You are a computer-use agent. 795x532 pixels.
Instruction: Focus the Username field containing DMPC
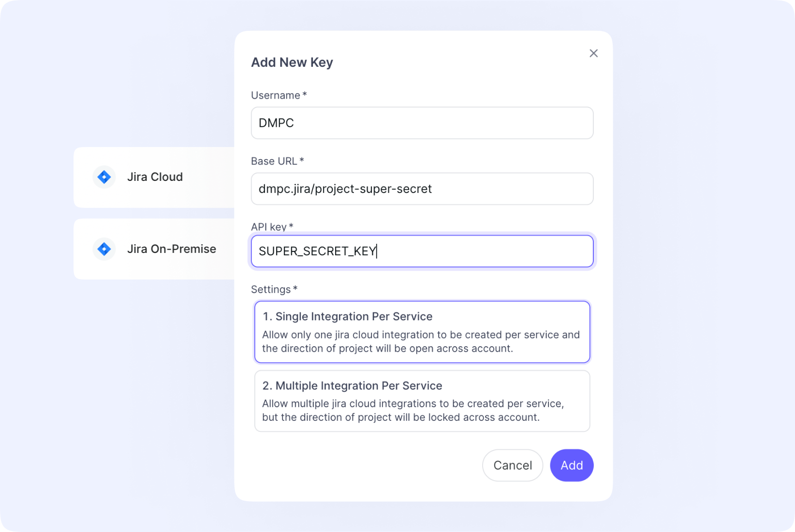pos(422,123)
